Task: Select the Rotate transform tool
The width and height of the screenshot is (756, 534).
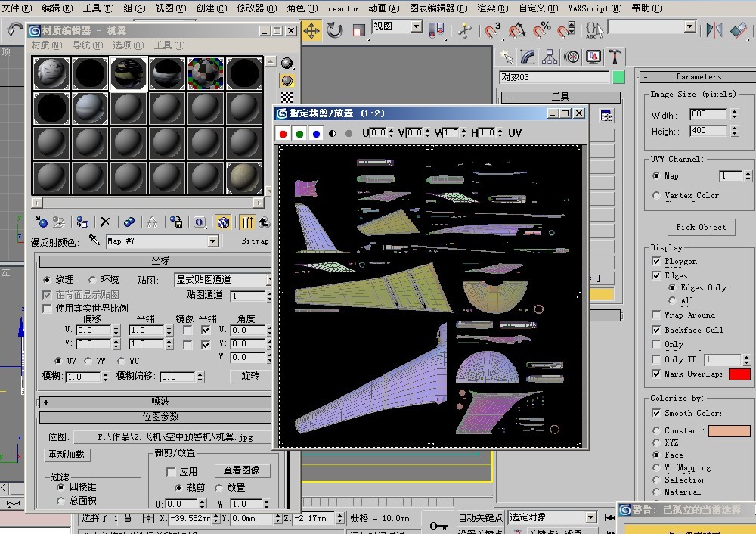Action: point(335,30)
